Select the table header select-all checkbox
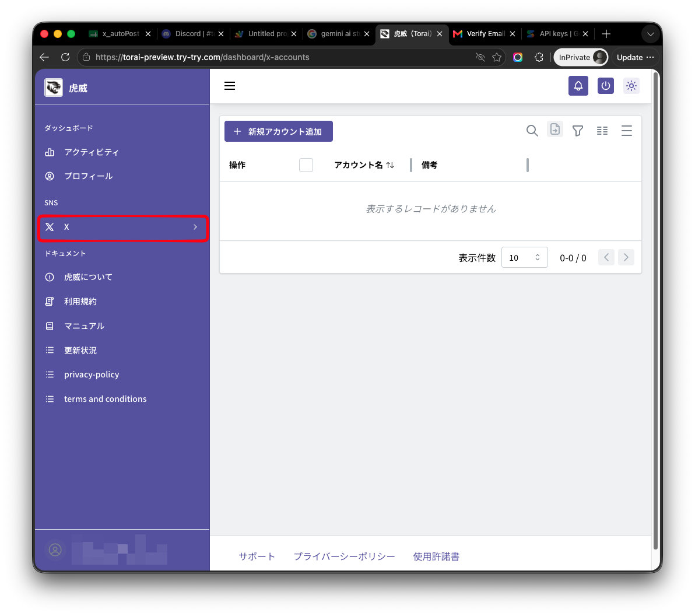The height and width of the screenshot is (616, 695). 306,165
